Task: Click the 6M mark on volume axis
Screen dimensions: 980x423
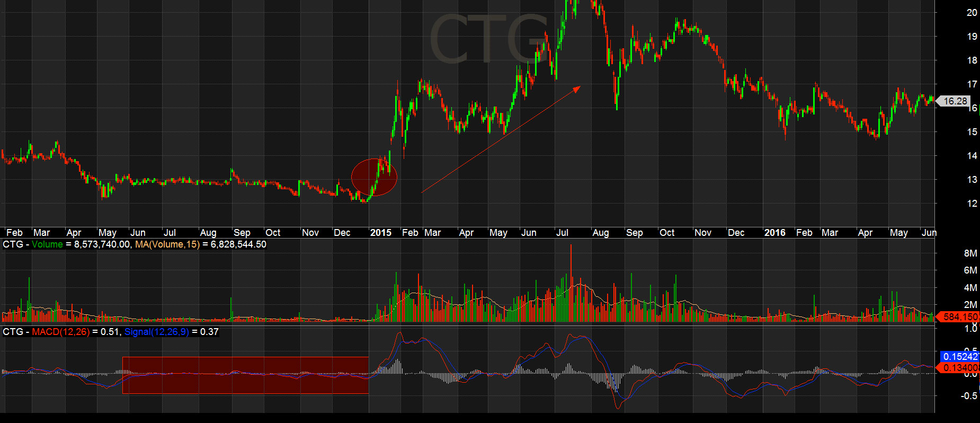Action: click(x=970, y=270)
